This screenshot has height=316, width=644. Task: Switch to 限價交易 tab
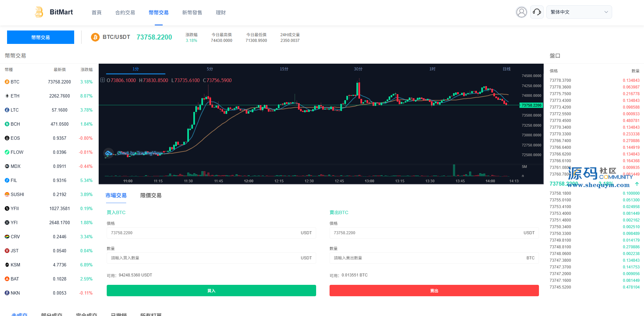tap(151, 195)
